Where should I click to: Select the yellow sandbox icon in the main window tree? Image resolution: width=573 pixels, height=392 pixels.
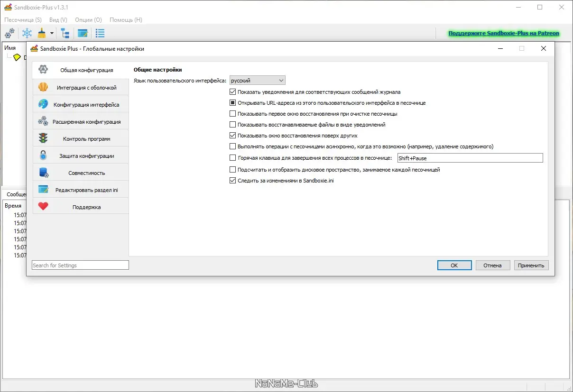coord(17,57)
